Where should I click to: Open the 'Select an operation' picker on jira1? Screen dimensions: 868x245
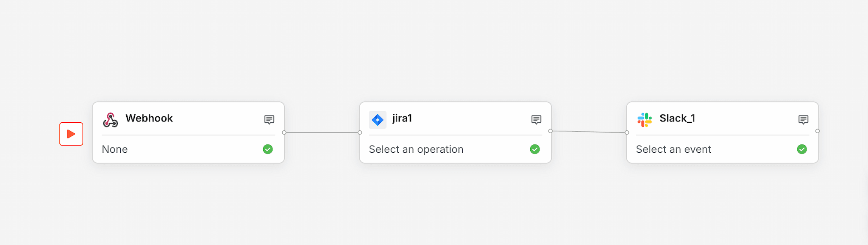(x=415, y=149)
